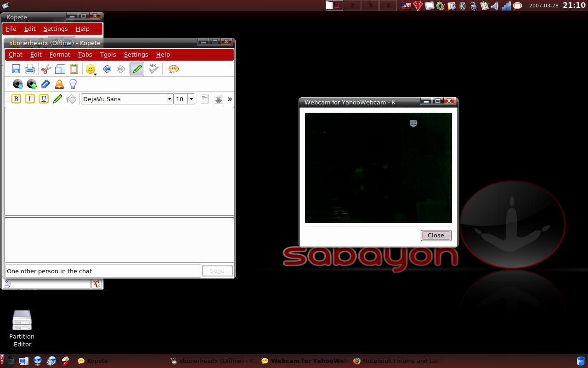Click the Kopete speech bubble tray icon
The width and height of the screenshot is (588, 368).
tap(517, 6)
